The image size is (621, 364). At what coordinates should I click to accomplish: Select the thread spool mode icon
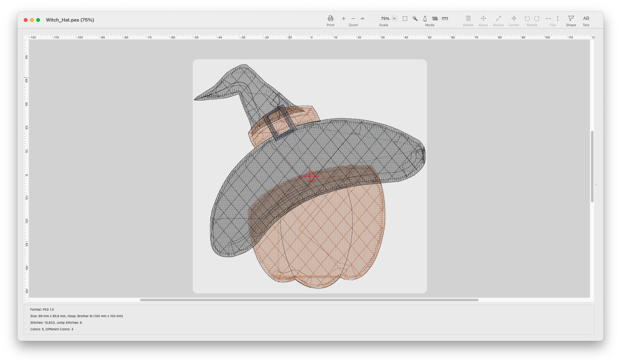[x=425, y=19]
